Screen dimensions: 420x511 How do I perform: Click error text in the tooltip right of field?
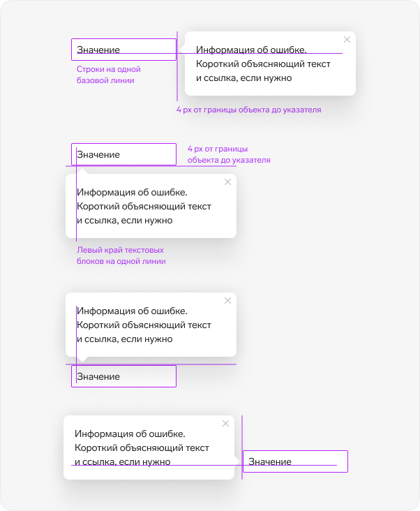pos(263,64)
